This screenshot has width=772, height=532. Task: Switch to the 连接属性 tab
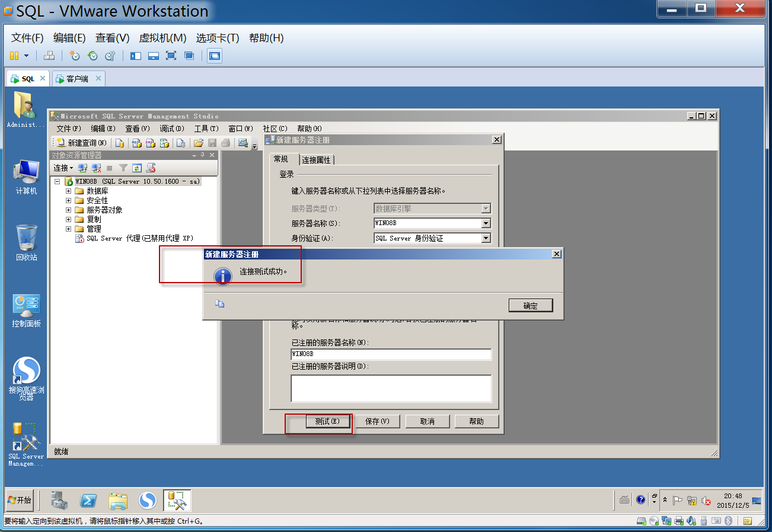click(x=316, y=160)
